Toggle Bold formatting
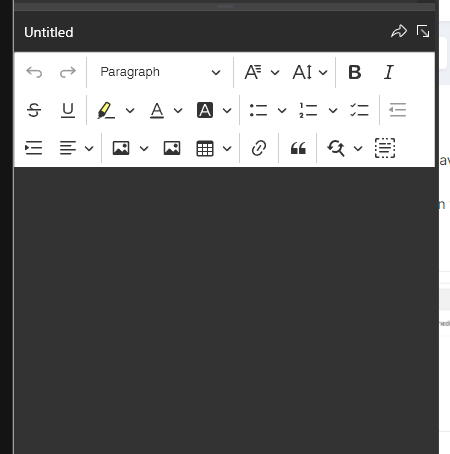This screenshot has width=450, height=454. (x=355, y=72)
